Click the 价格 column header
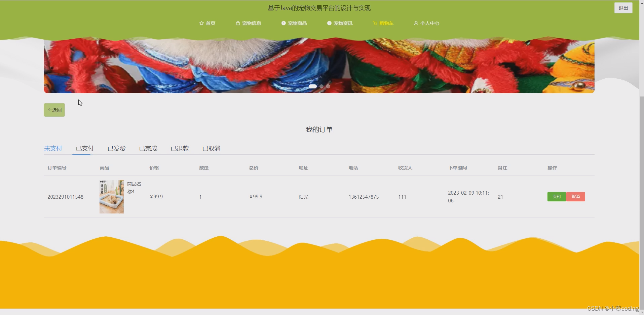This screenshot has width=644, height=315. point(154,168)
